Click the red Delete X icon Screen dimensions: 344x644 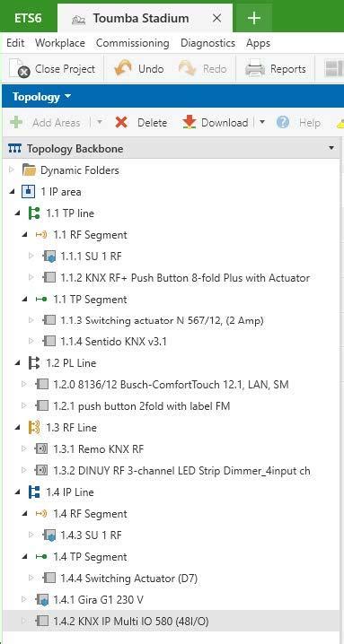tap(121, 122)
